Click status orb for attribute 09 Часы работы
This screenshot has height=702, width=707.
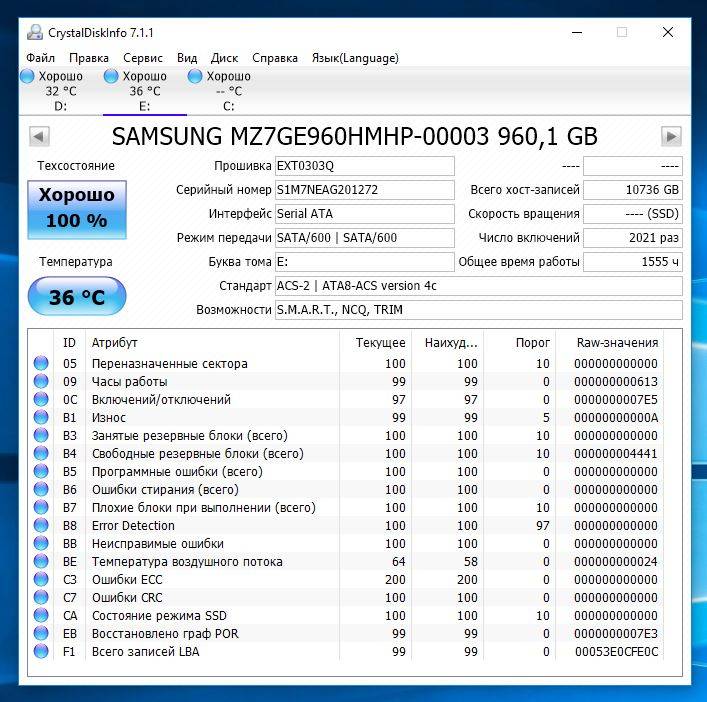(41, 381)
